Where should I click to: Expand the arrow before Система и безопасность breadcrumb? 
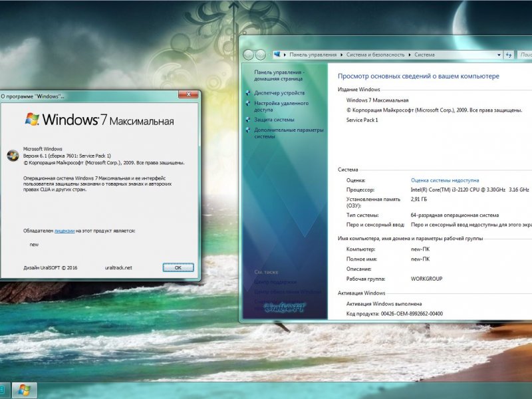tap(342, 55)
